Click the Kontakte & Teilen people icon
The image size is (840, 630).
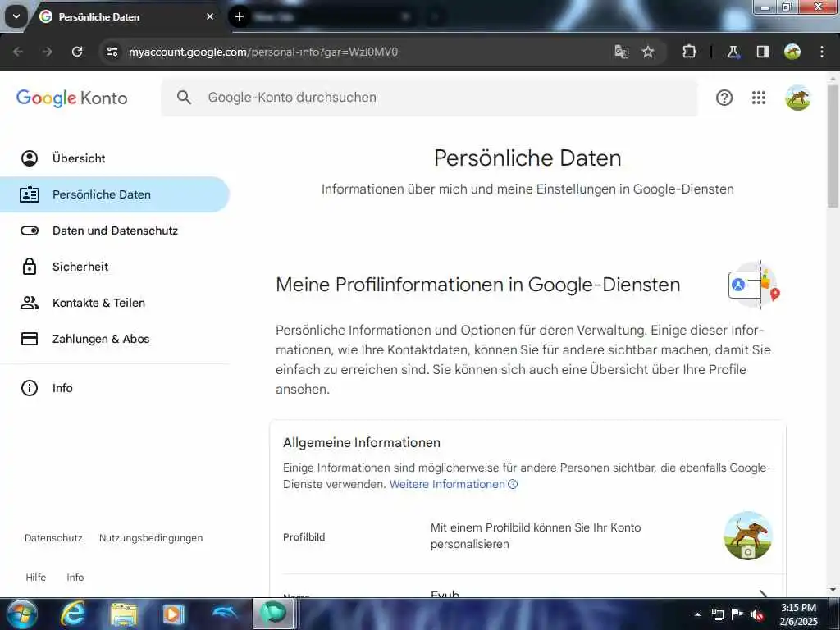[x=30, y=303]
